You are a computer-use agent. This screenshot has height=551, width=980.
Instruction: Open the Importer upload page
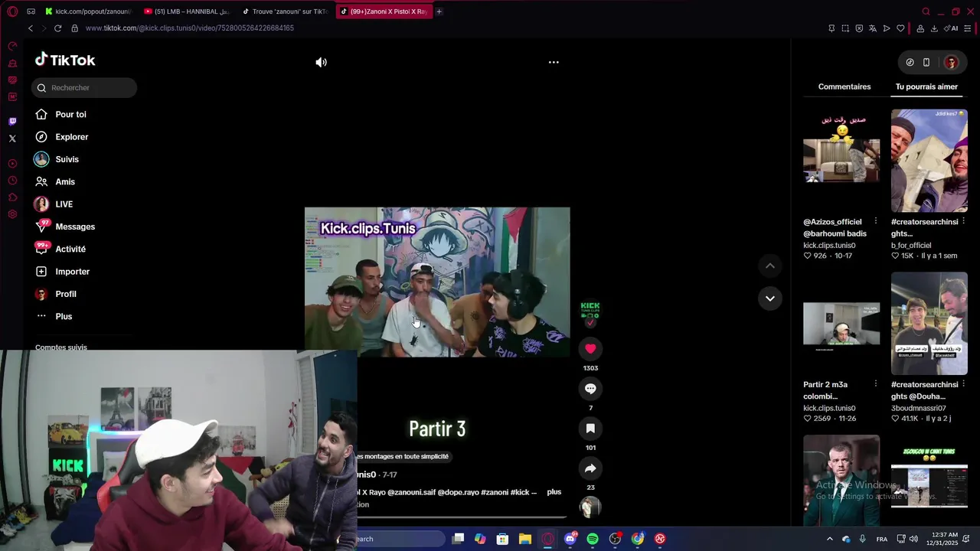[72, 272]
